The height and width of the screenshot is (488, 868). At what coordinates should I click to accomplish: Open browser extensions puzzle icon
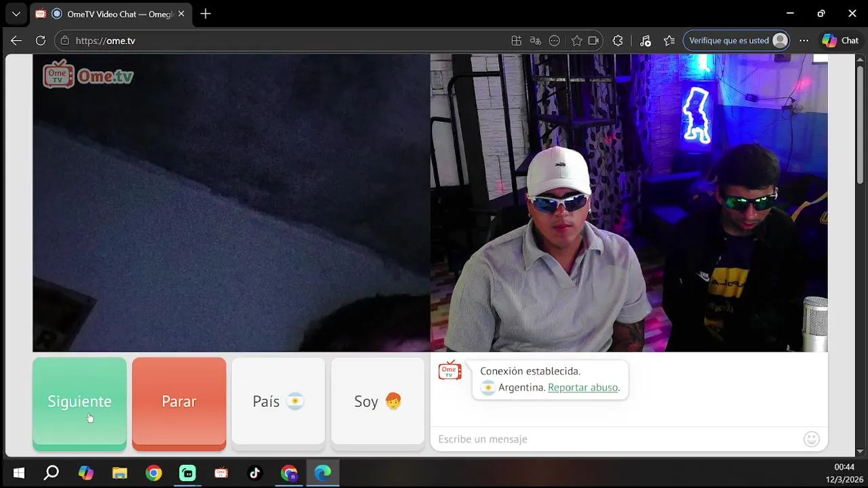coord(618,41)
